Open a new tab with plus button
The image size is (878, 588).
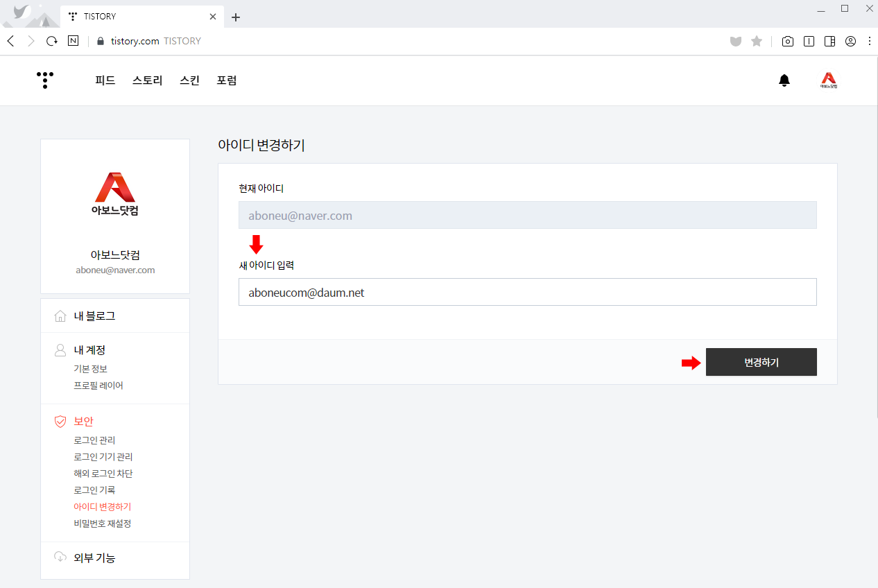236,17
